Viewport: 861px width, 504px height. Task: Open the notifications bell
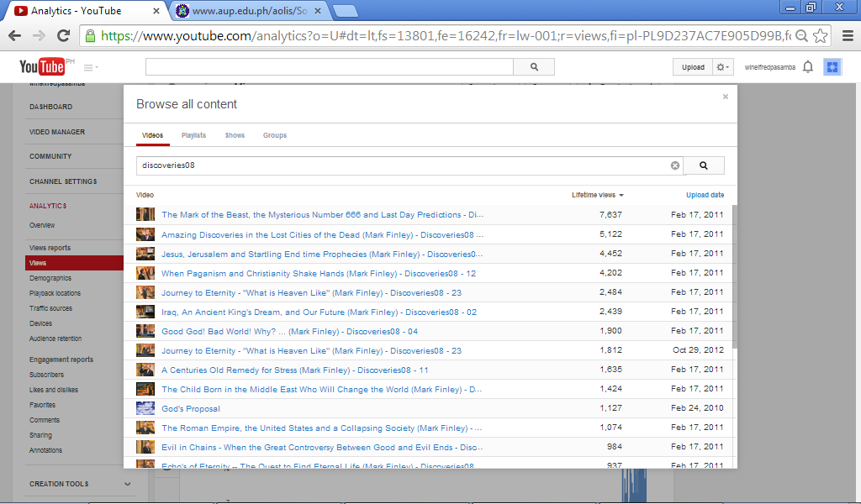808,67
